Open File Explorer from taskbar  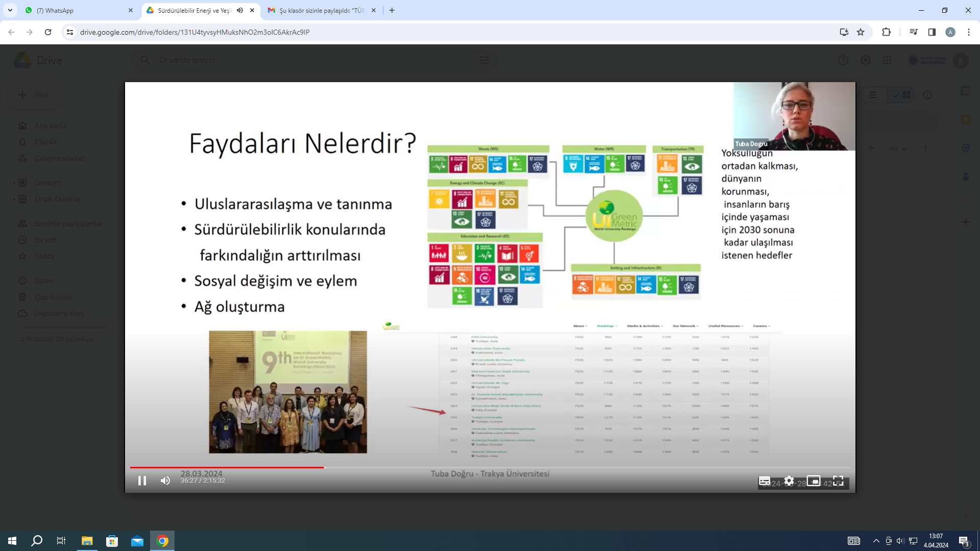coord(87,541)
